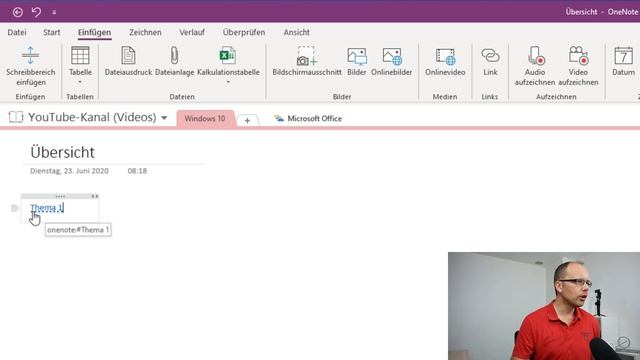This screenshot has width=640, height=360.
Task: Click the notebook icon beside YouTube-Kanal
Action: (x=16, y=117)
